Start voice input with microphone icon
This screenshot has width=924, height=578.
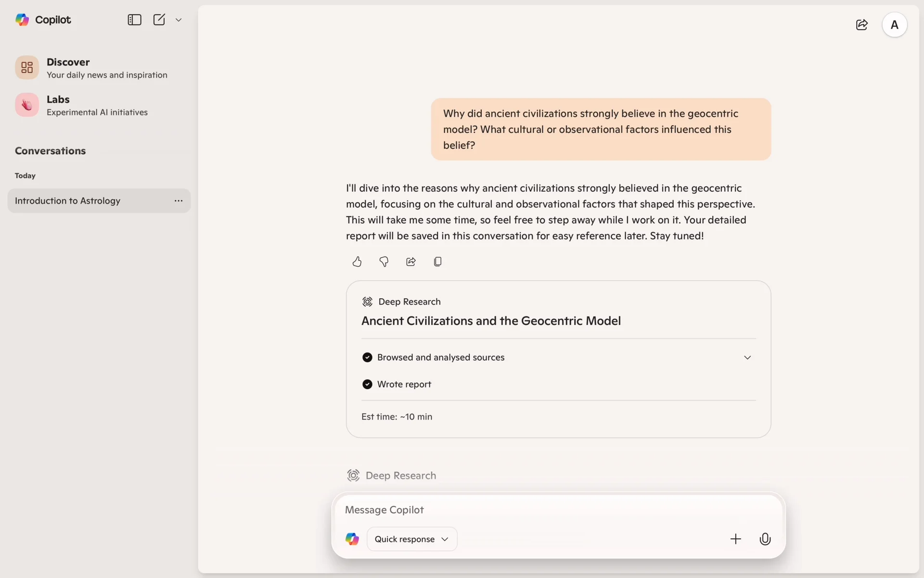click(x=765, y=539)
